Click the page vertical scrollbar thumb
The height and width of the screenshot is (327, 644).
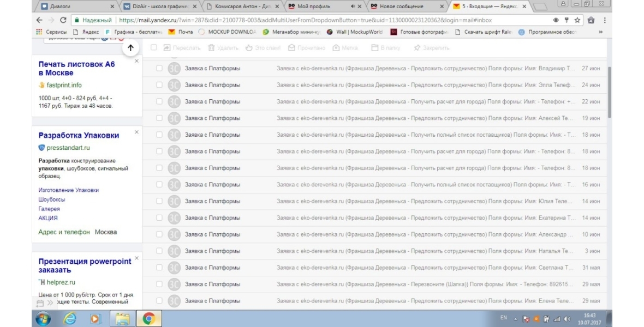(x=610, y=92)
